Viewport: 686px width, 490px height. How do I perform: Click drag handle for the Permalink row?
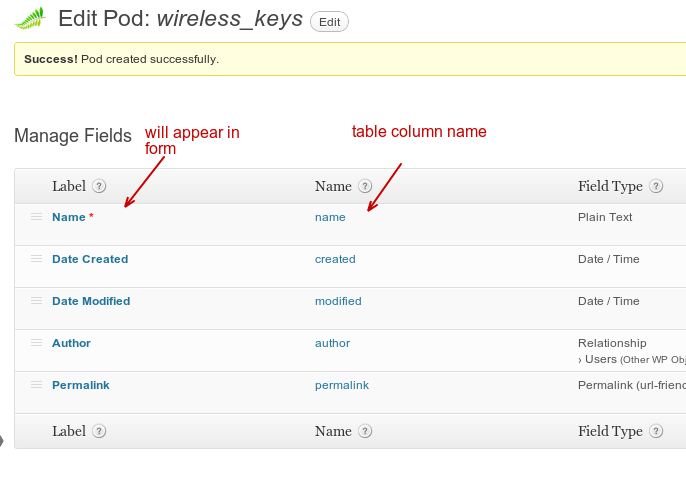click(36, 385)
